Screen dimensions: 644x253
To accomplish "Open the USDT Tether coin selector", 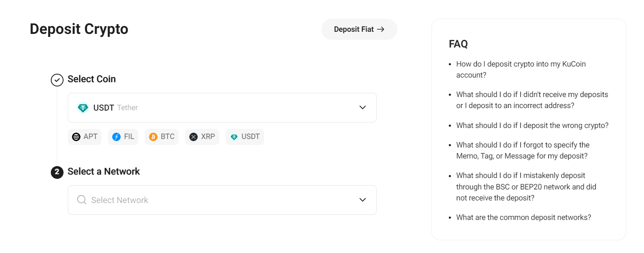I will [x=222, y=108].
